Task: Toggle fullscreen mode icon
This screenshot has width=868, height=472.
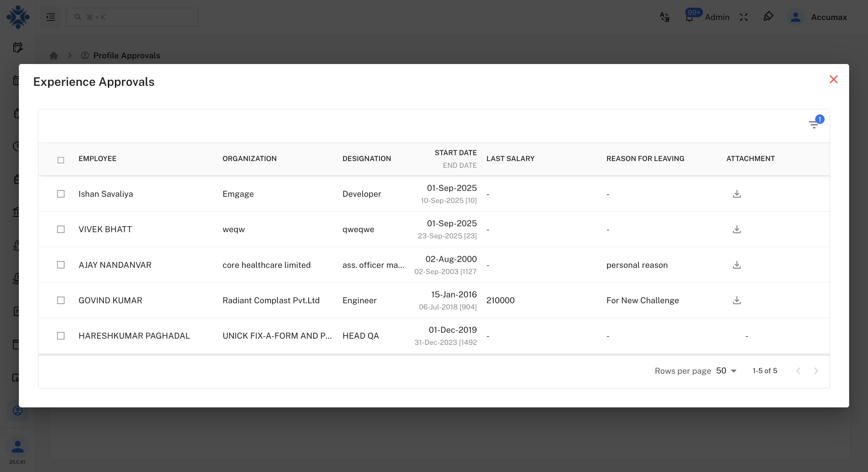Action: (744, 17)
